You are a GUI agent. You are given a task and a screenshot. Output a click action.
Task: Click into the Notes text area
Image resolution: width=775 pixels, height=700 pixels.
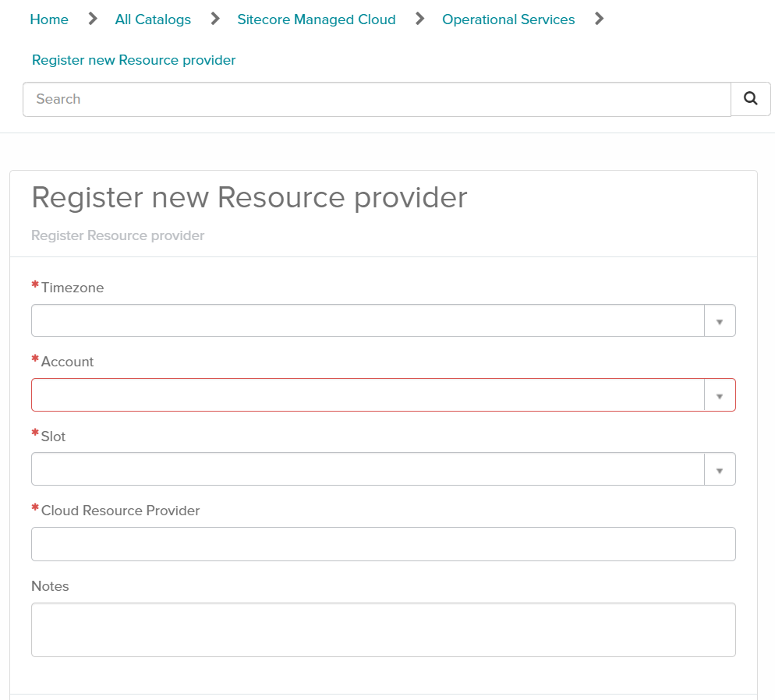coord(384,629)
